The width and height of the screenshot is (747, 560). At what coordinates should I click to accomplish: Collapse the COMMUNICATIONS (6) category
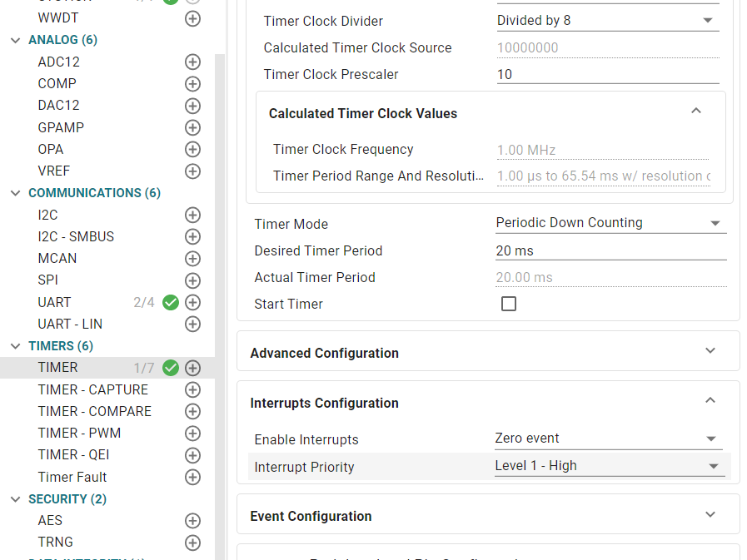(x=16, y=193)
